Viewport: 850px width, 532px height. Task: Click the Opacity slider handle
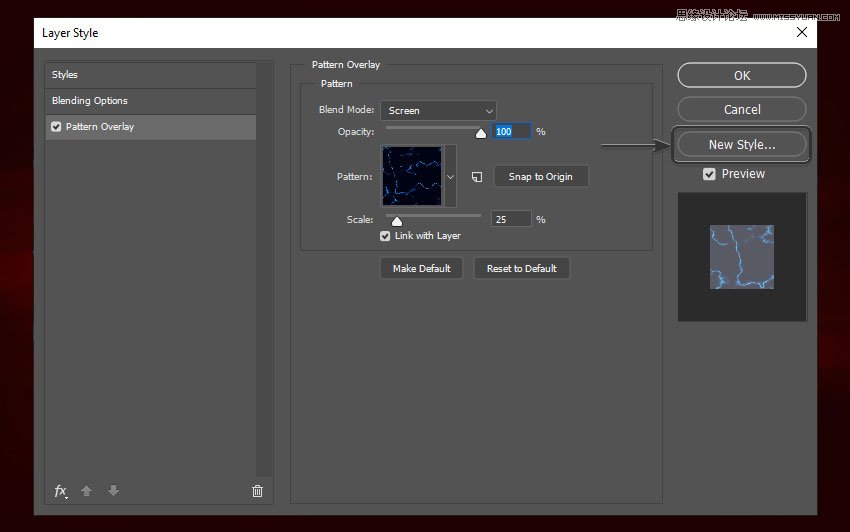tap(481, 133)
